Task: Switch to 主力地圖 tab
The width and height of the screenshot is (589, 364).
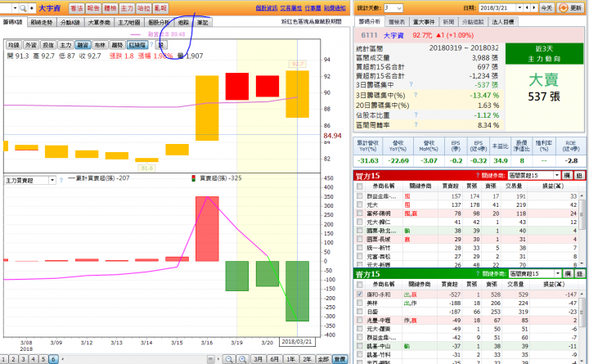Action: [129, 23]
